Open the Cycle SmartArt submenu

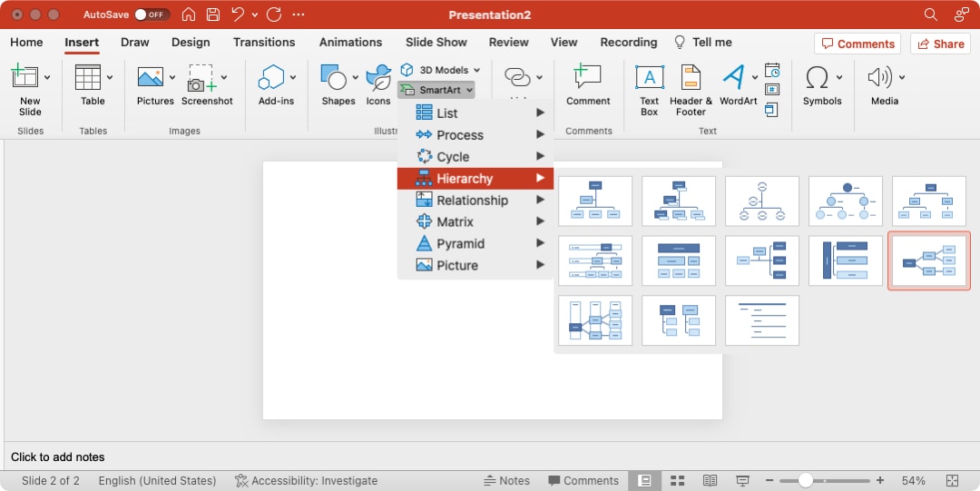(x=475, y=156)
